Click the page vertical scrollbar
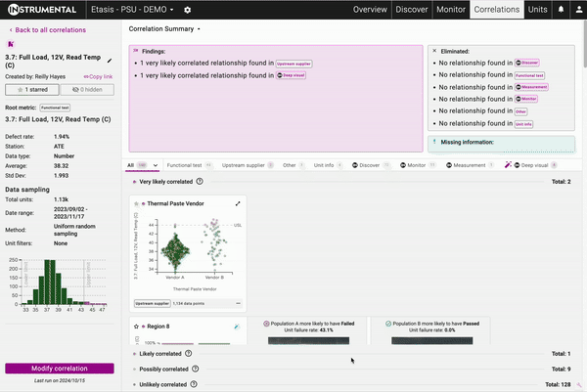Screen dimensions: 587x392 tap(585, 45)
